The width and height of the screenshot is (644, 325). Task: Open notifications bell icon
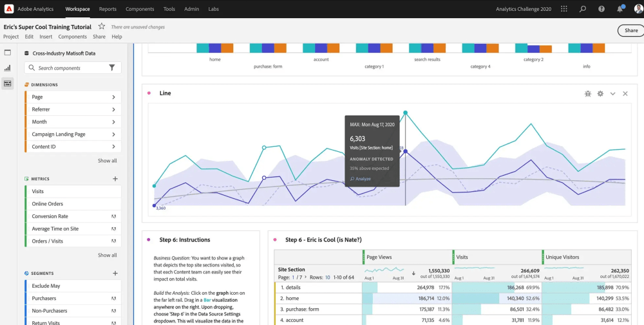[x=620, y=8]
